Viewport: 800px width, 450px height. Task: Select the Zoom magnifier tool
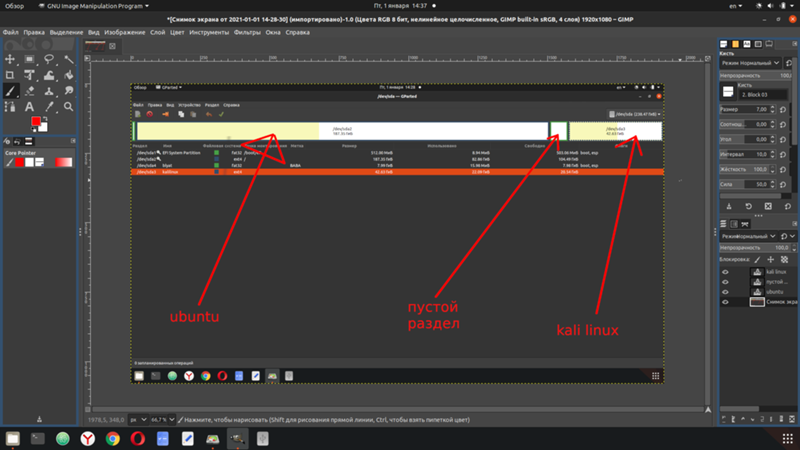68,107
